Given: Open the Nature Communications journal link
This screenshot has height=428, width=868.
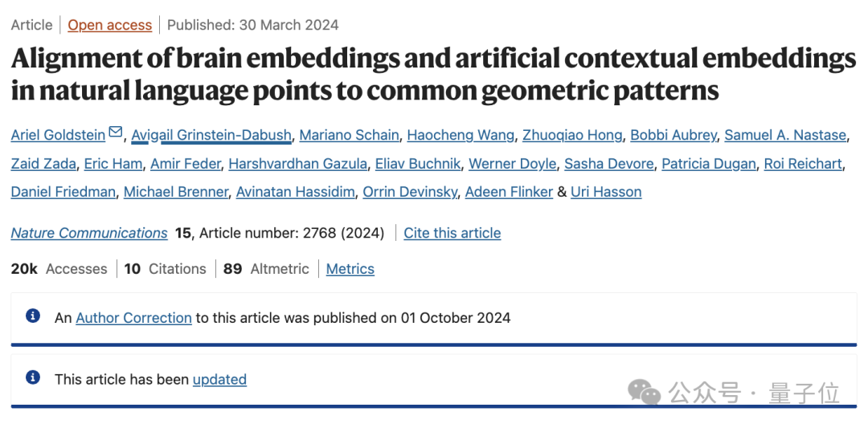Looking at the screenshot, I should click(x=89, y=233).
